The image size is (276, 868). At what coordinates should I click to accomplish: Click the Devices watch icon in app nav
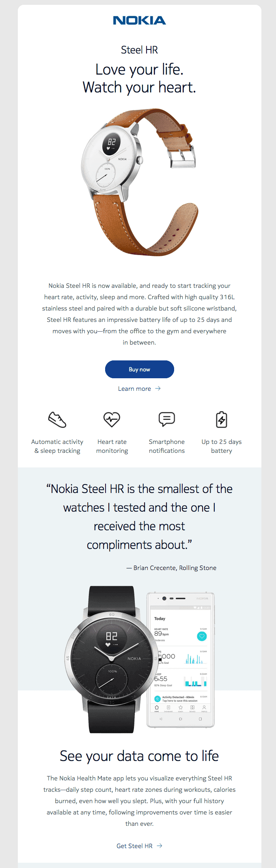192,707
